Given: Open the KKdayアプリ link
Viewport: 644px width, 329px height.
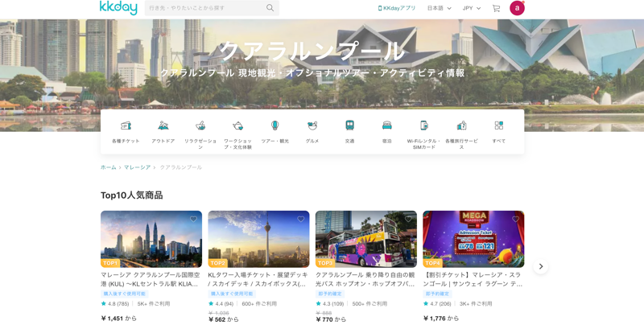Looking at the screenshot, I should point(397,8).
